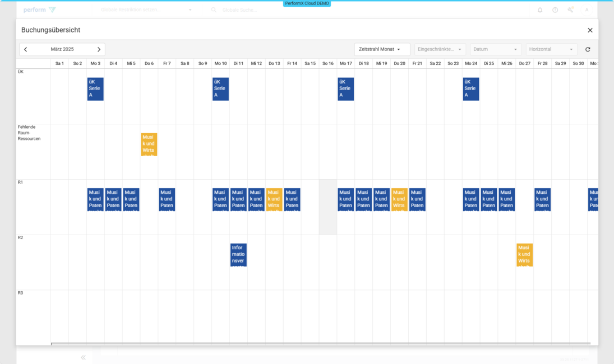This screenshot has height=364, width=614.
Task: Open üK Serie A booking on Mo 3
Action: pos(95,88)
